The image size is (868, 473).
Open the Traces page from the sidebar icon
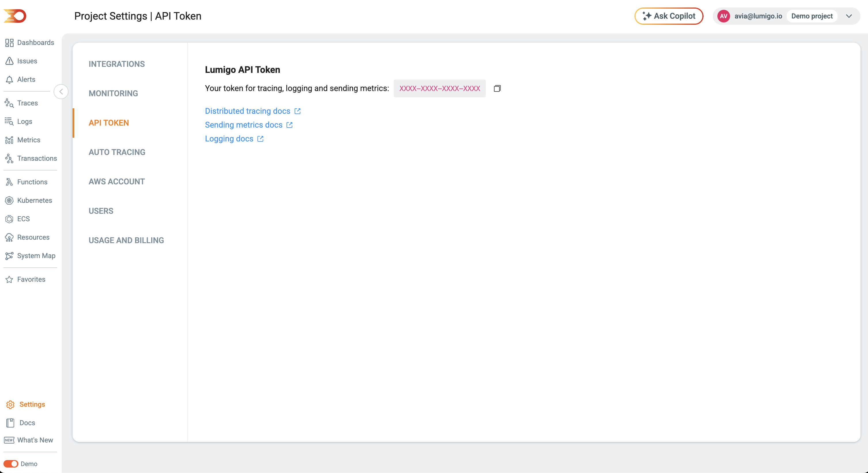pos(9,103)
